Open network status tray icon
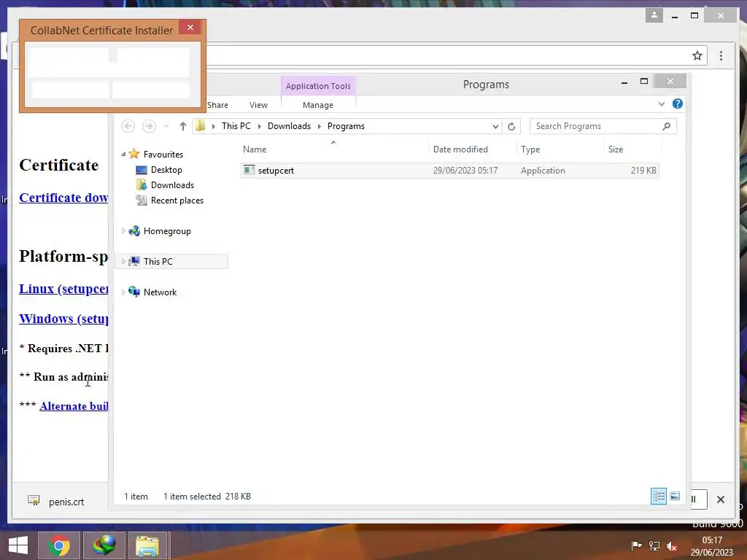747x560 pixels. click(654, 545)
